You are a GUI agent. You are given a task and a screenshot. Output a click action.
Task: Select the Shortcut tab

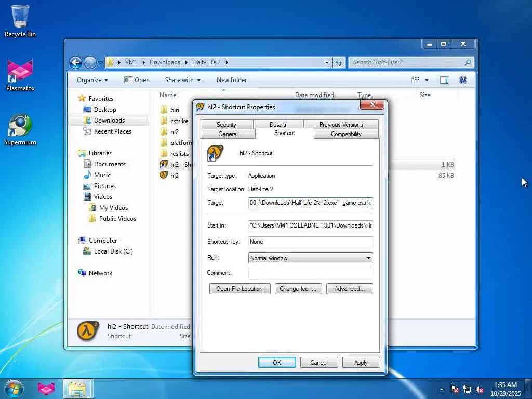tap(284, 133)
